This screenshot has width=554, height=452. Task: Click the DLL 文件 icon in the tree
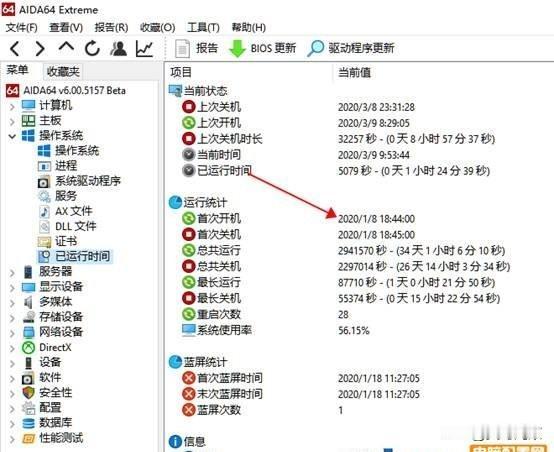[x=44, y=227]
